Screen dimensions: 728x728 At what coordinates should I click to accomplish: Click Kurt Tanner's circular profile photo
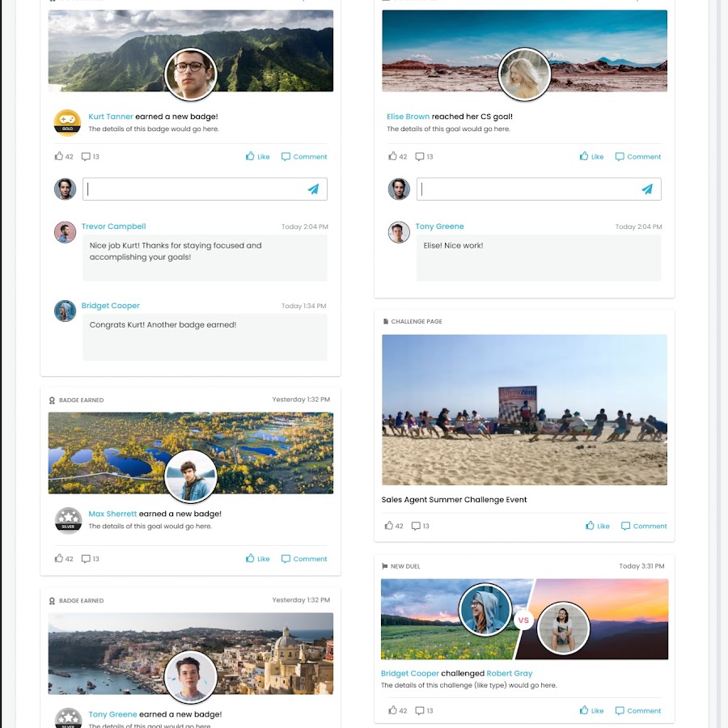(x=191, y=74)
